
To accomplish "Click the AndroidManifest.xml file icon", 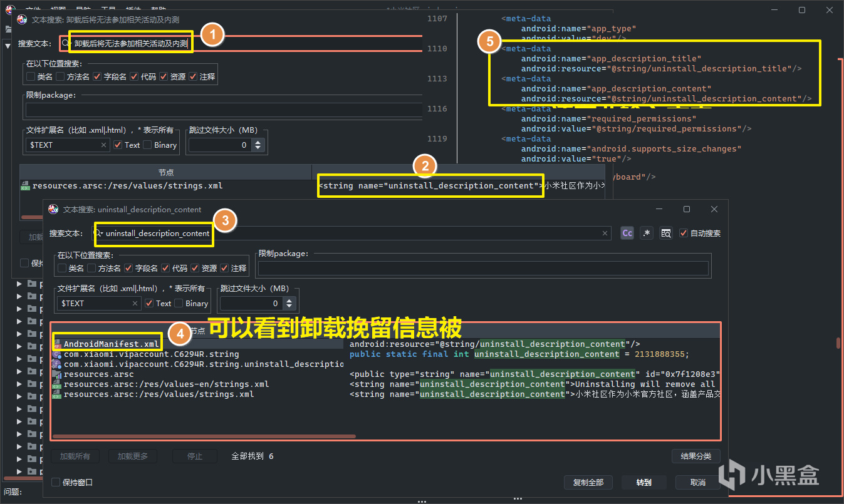I will [x=57, y=344].
